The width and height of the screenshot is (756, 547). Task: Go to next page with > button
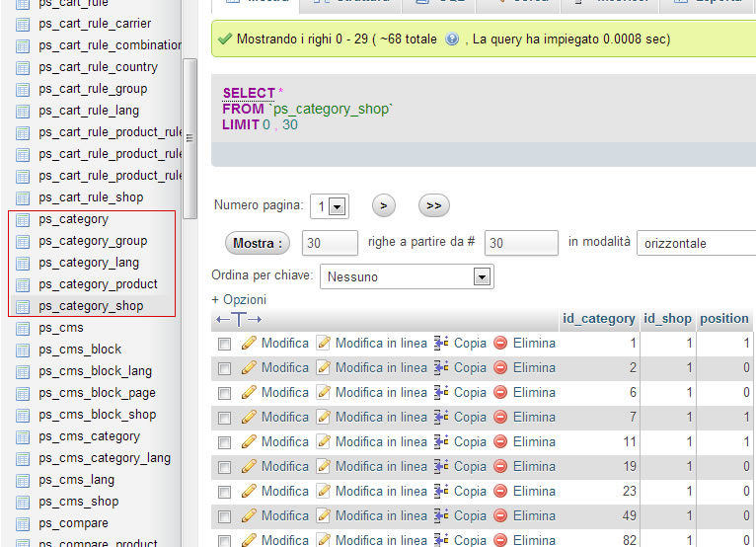(384, 205)
